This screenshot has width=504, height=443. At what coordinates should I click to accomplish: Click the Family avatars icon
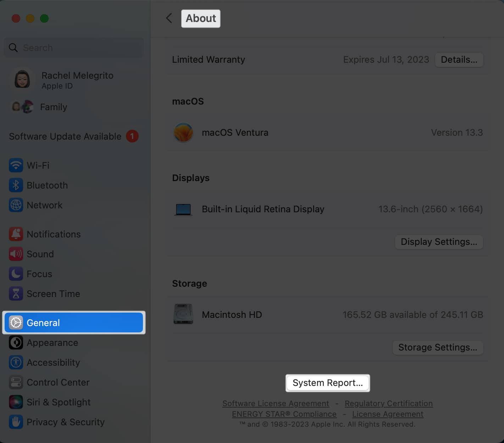pos(23,107)
